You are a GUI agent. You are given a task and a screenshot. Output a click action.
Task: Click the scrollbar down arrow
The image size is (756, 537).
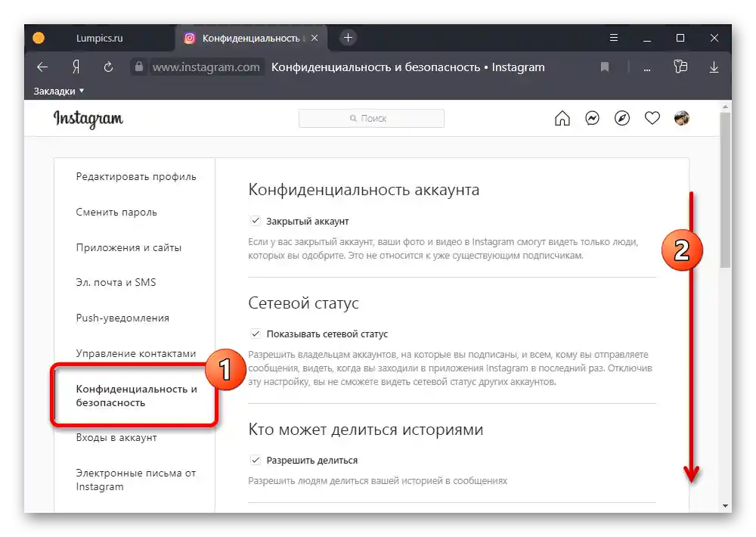coord(725,506)
